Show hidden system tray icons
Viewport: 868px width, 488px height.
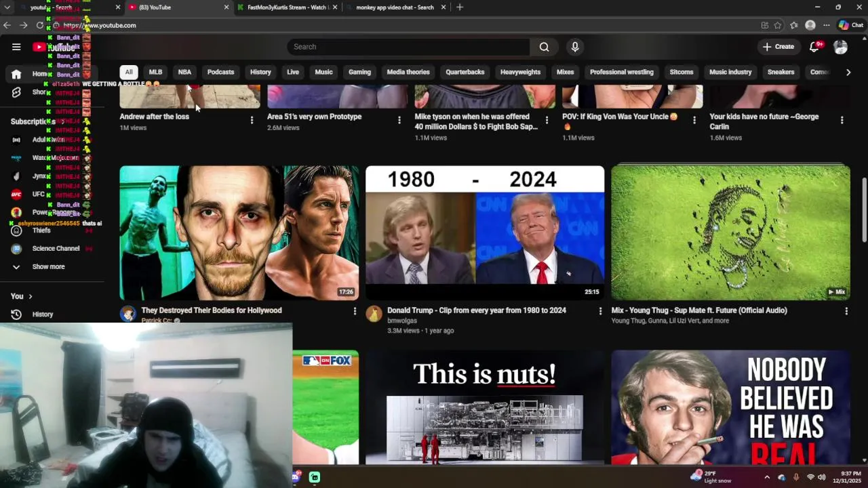point(767,477)
